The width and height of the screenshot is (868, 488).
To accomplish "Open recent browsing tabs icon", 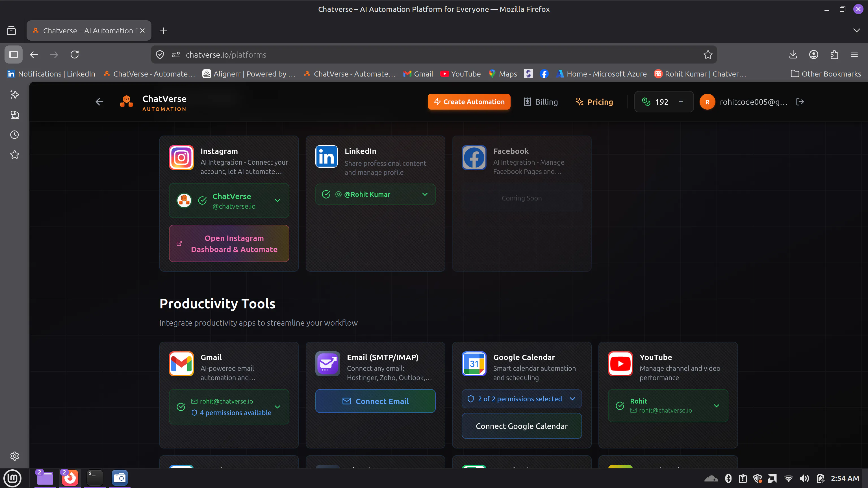I will (11, 31).
